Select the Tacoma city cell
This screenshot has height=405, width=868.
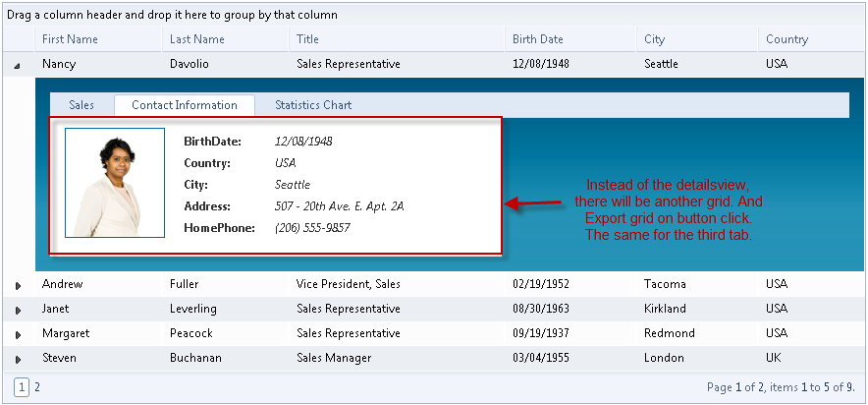point(667,284)
